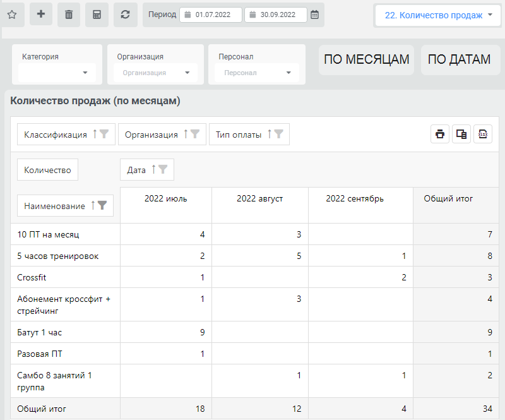This screenshot has width=505, height=420.
Task: Click July total value 18
Action: click(200, 409)
